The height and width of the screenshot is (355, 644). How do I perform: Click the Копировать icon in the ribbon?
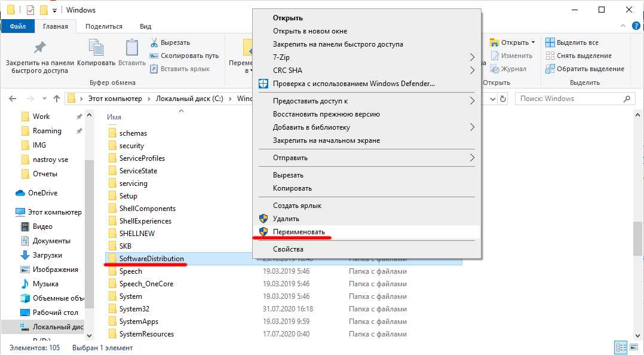point(96,48)
